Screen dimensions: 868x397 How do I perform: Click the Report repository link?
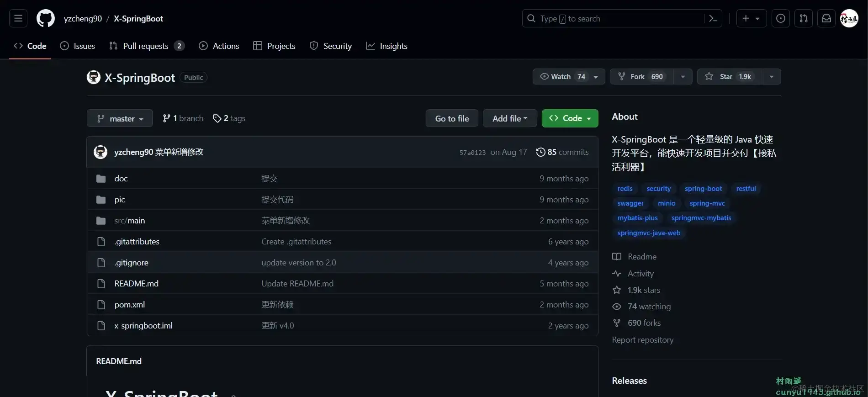643,340
